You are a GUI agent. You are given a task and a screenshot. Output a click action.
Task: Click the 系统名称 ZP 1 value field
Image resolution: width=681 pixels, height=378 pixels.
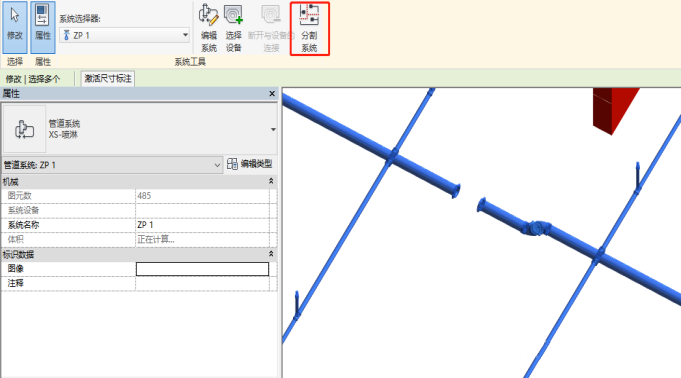click(x=202, y=225)
